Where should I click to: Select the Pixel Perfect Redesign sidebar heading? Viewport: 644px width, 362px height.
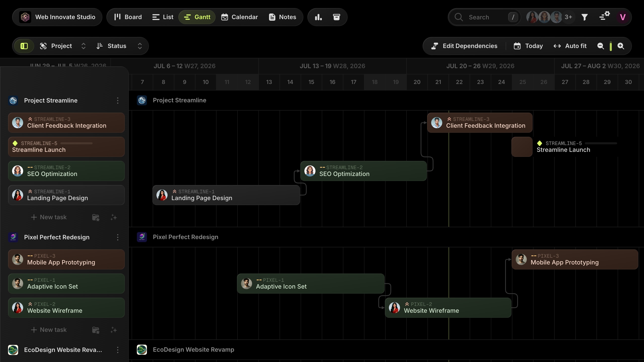tap(57, 237)
